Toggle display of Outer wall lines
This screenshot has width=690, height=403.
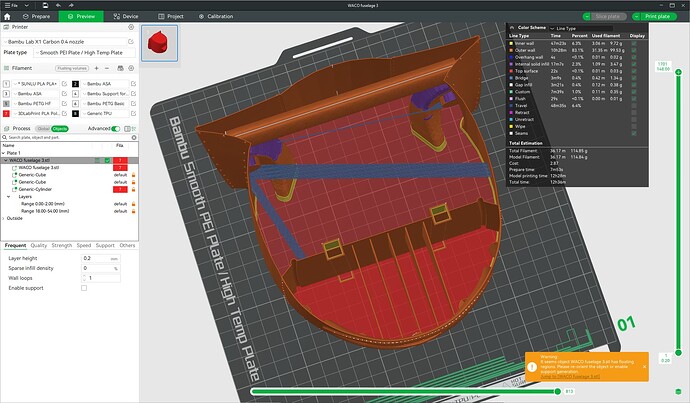point(634,50)
